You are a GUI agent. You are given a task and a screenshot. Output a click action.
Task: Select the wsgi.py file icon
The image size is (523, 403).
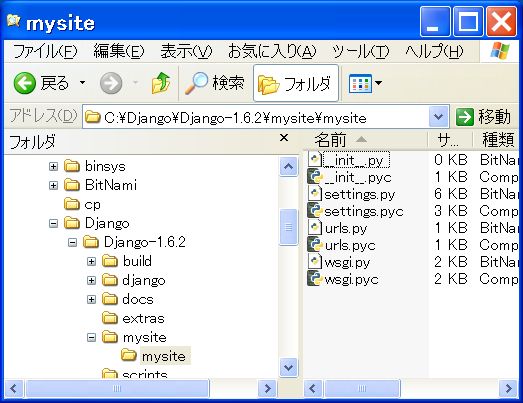click(315, 262)
